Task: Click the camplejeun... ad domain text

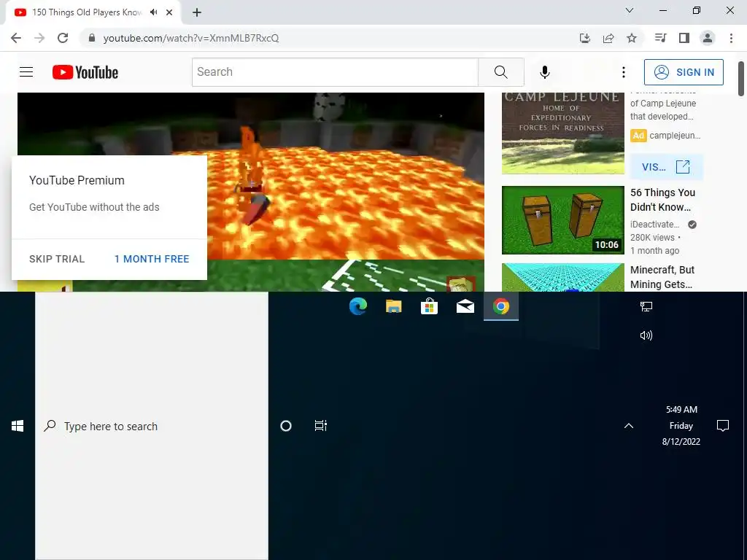Action: 675,136
